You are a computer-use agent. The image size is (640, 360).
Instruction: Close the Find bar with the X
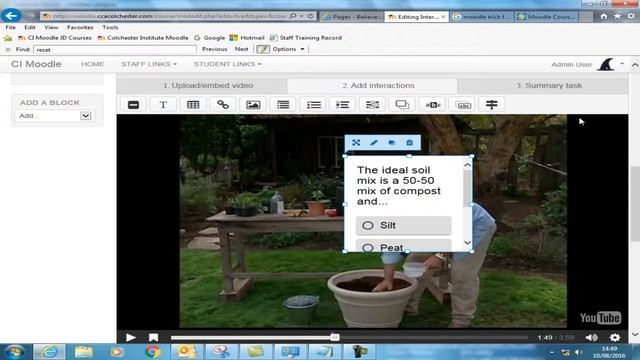pyautogui.click(x=8, y=49)
